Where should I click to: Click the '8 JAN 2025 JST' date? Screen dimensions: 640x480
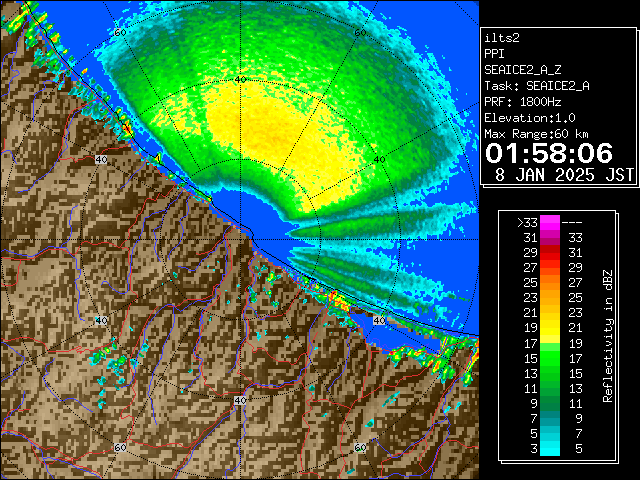[564, 175]
